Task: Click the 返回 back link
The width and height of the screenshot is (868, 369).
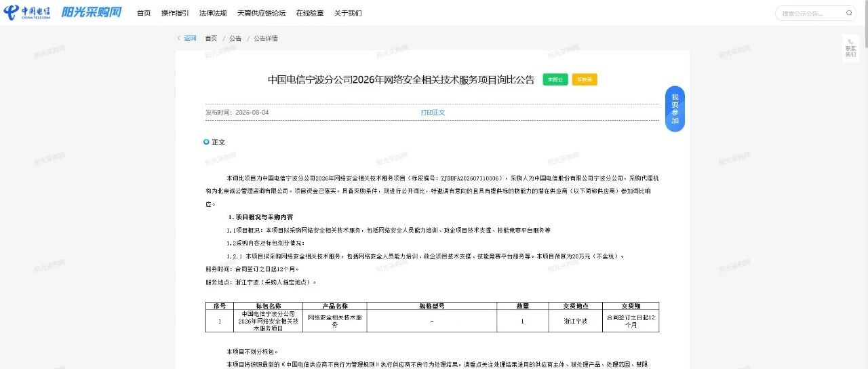Action: tap(190, 39)
